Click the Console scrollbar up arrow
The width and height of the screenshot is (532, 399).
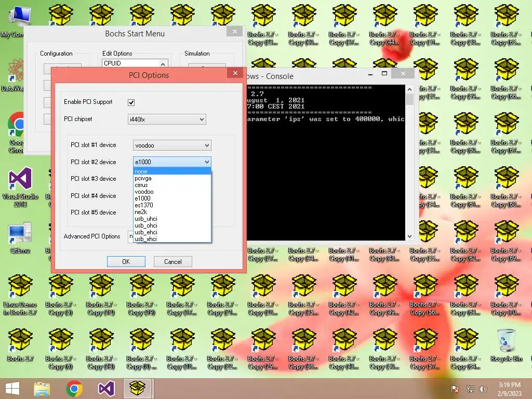point(409,89)
